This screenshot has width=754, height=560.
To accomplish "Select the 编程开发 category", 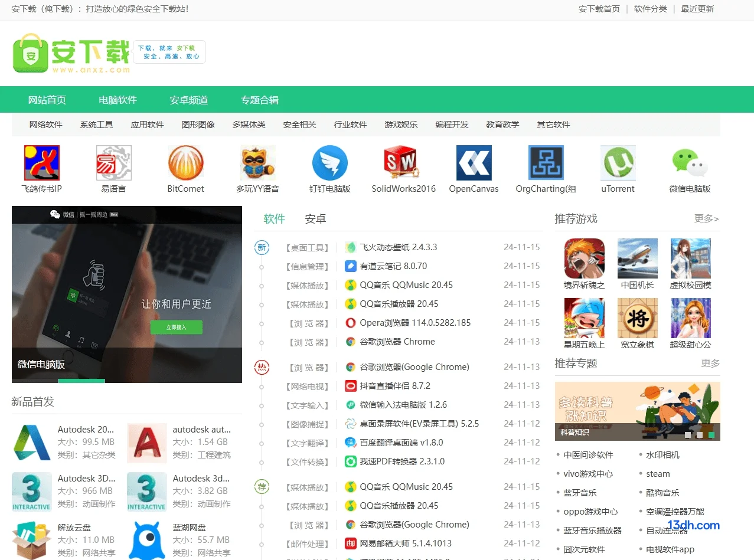I will point(452,125).
